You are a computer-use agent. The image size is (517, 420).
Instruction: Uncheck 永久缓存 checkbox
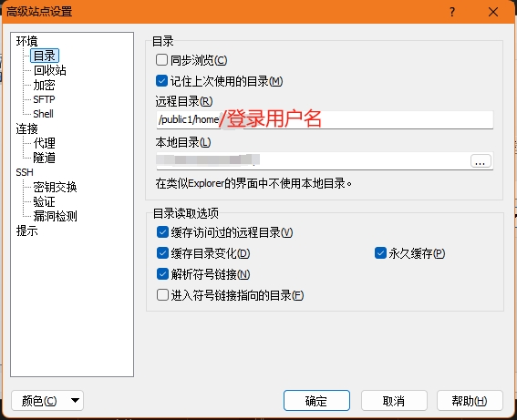coord(380,253)
